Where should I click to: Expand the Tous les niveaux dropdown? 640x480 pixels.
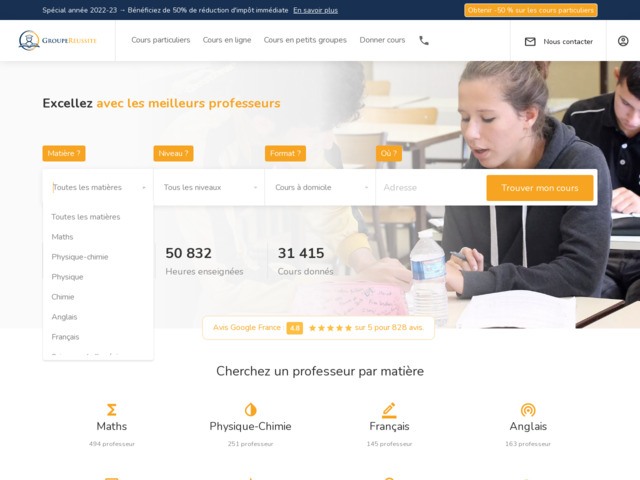point(209,187)
